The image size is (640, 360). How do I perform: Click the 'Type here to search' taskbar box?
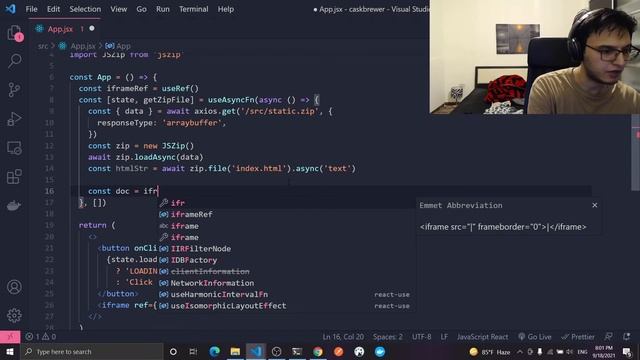[92, 351]
